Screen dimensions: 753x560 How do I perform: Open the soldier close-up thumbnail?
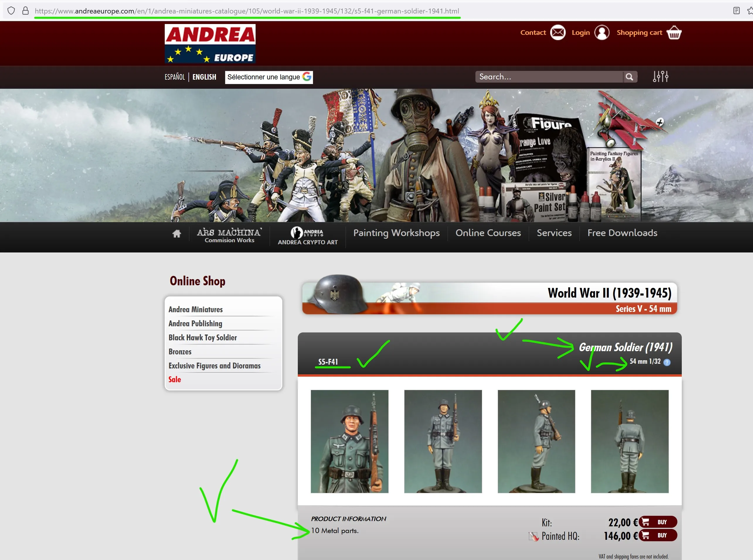349,441
